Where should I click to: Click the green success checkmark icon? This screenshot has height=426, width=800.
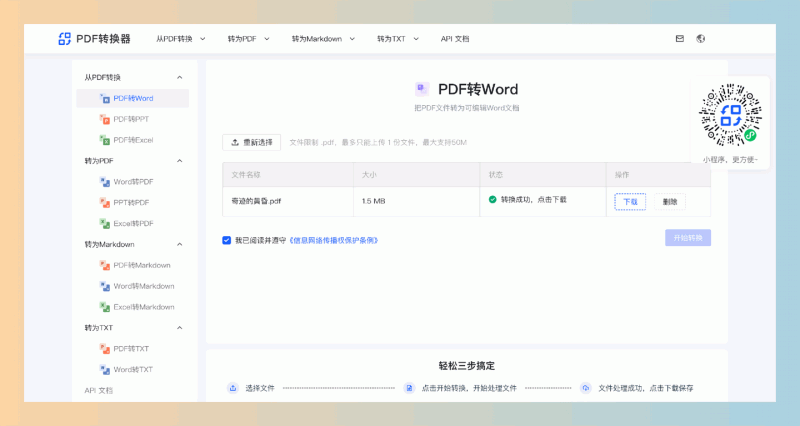point(492,199)
